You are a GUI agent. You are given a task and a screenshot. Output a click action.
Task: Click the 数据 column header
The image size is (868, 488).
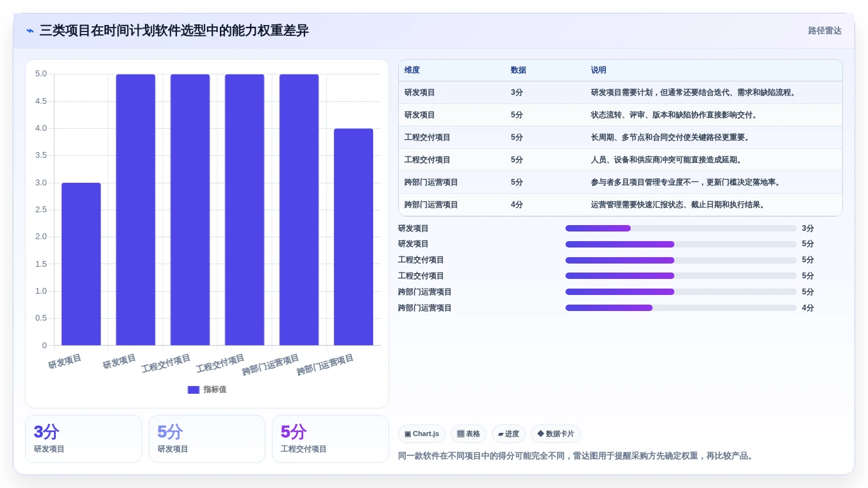[519, 71]
